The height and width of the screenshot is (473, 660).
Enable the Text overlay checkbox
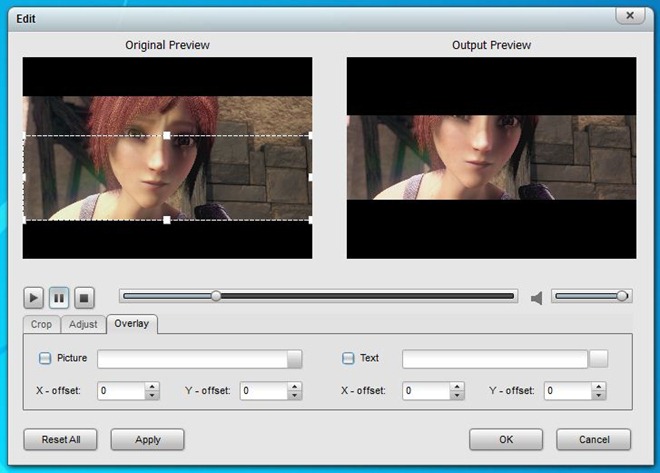tap(348, 358)
